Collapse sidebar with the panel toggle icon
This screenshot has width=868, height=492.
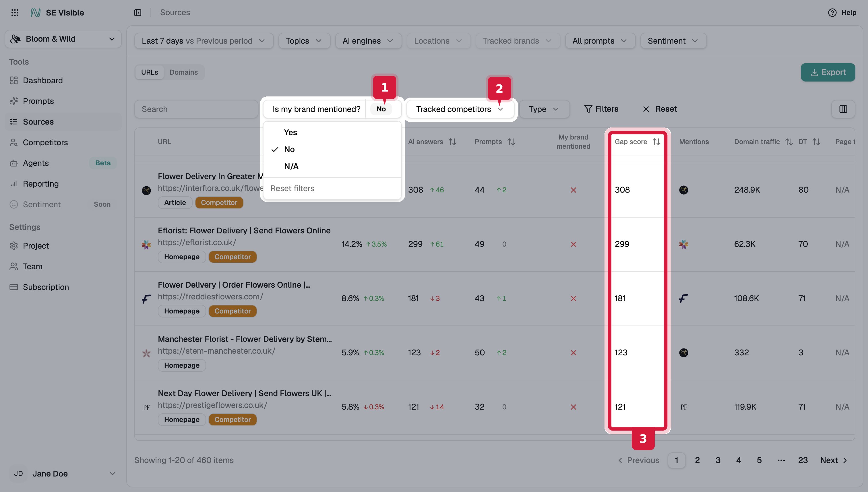coord(138,13)
